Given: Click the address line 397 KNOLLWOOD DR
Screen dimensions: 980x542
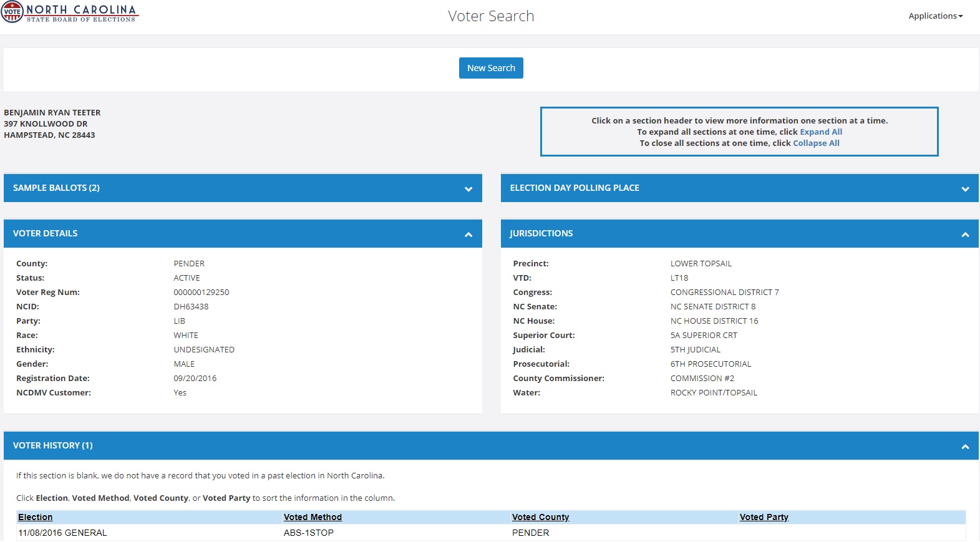Looking at the screenshot, I should [x=46, y=124].
